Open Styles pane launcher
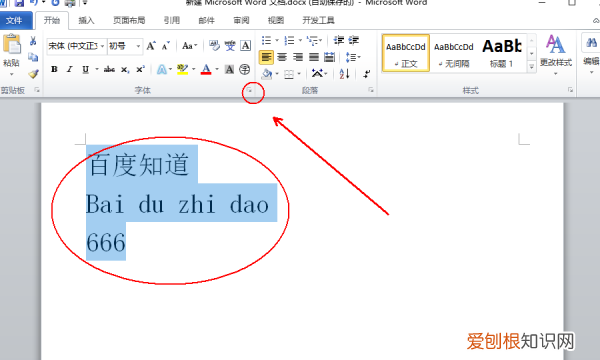The width and height of the screenshot is (600, 360). [x=570, y=90]
